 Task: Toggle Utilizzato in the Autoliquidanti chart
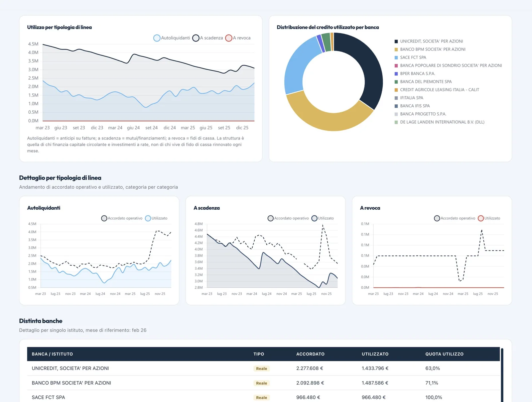click(x=156, y=218)
